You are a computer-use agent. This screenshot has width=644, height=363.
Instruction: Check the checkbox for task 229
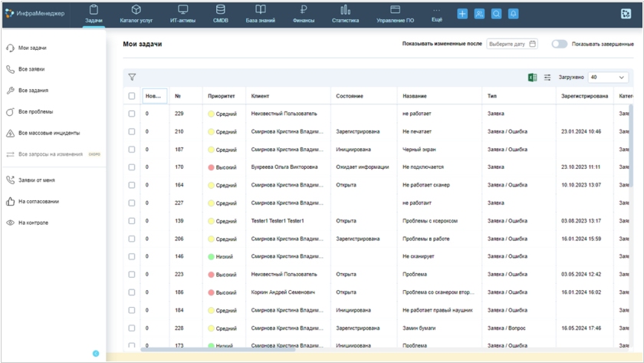(131, 114)
